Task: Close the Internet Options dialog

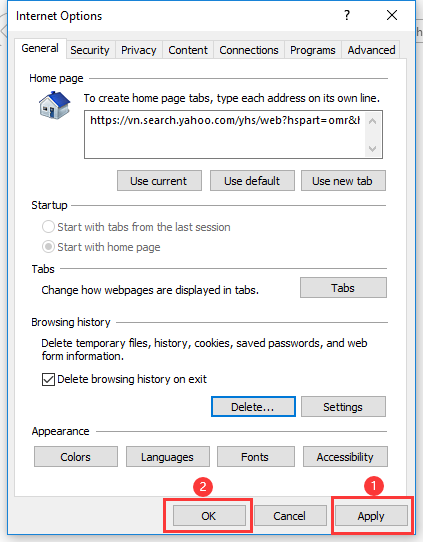Action: pos(392,15)
